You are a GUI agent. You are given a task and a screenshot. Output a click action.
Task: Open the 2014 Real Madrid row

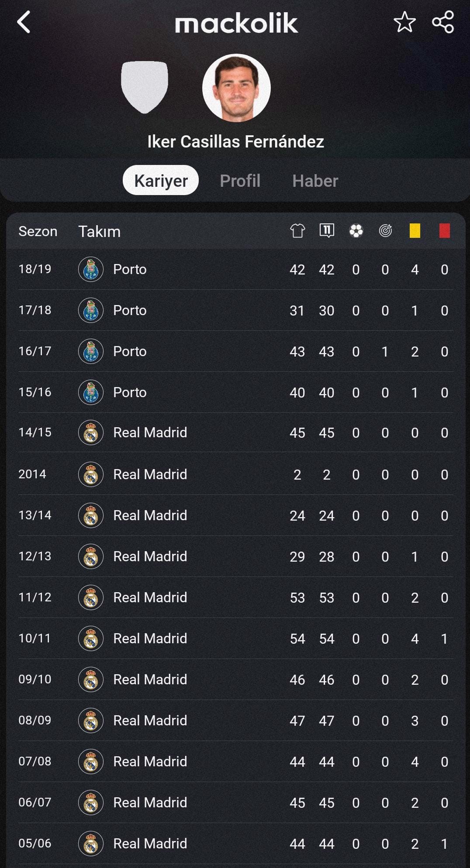[x=235, y=474]
